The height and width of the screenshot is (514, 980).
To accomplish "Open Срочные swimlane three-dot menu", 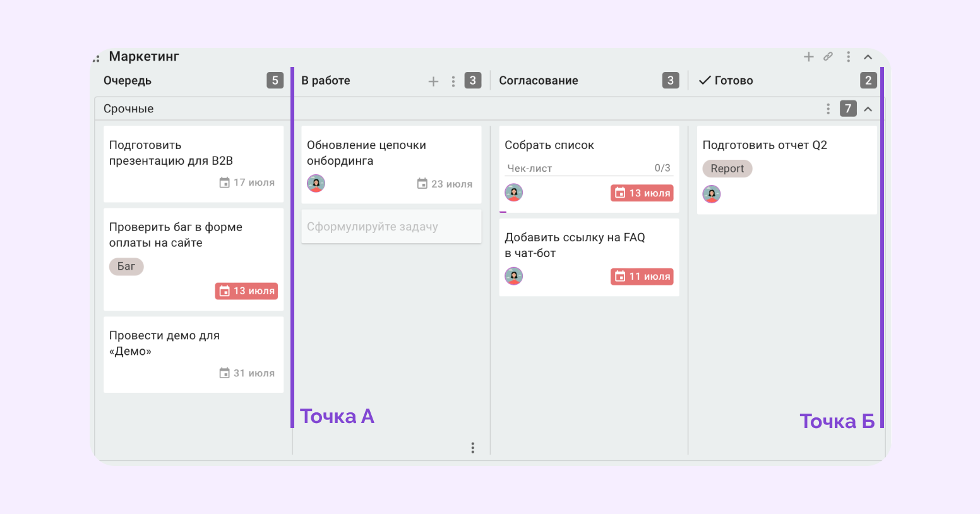I will point(828,109).
